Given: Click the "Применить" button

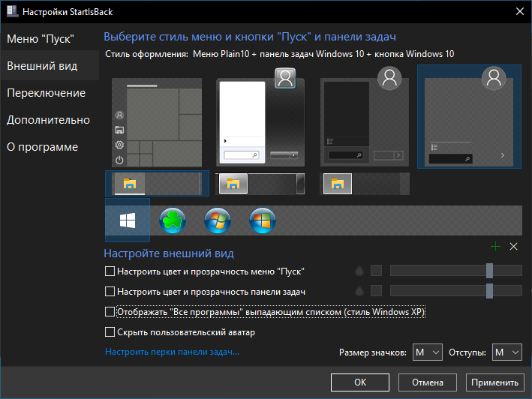Looking at the screenshot, I should [495, 382].
